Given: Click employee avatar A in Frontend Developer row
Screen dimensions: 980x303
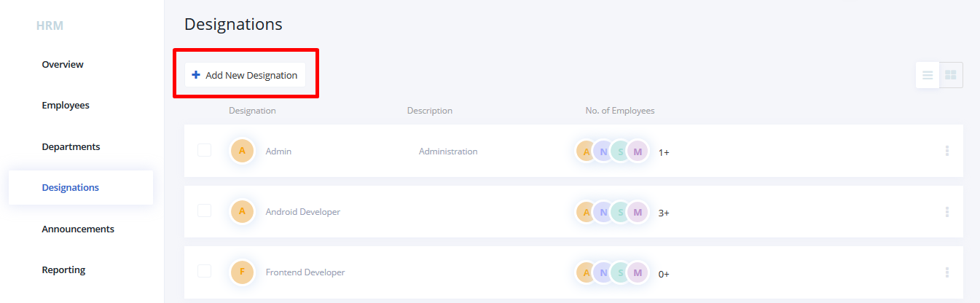Looking at the screenshot, I should coord(585,272).
